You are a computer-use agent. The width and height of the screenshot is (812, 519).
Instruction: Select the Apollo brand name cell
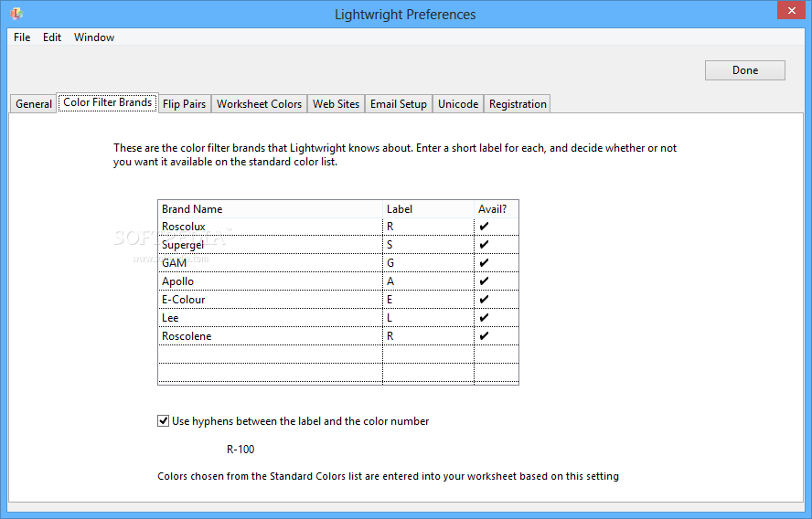click(271, 281)
